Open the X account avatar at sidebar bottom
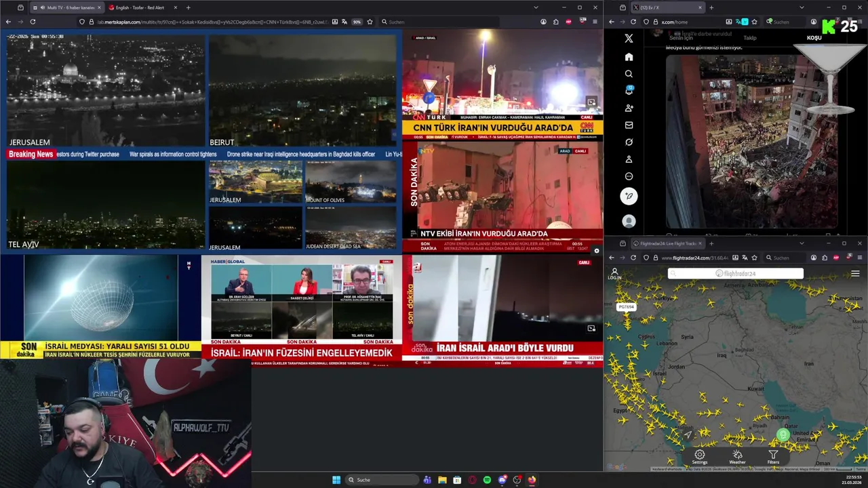The width and height of the screenshot is (868, 488). click(x=629, y=221)
